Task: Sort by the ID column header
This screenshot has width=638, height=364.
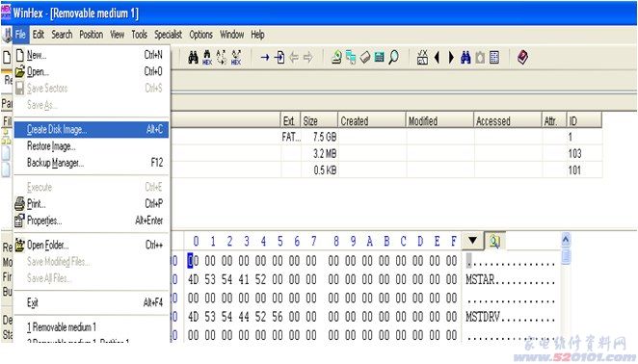Action: (584, 120)
